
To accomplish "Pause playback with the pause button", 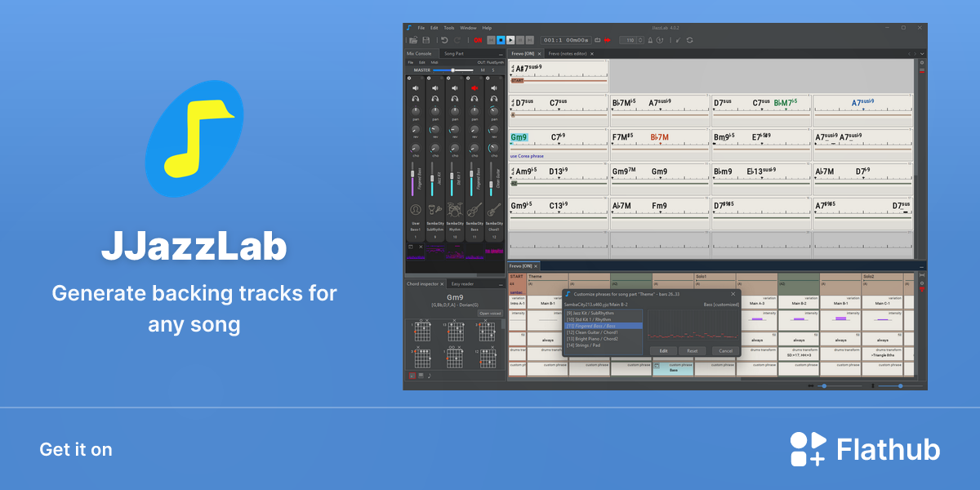I will (x=520, y=40).
